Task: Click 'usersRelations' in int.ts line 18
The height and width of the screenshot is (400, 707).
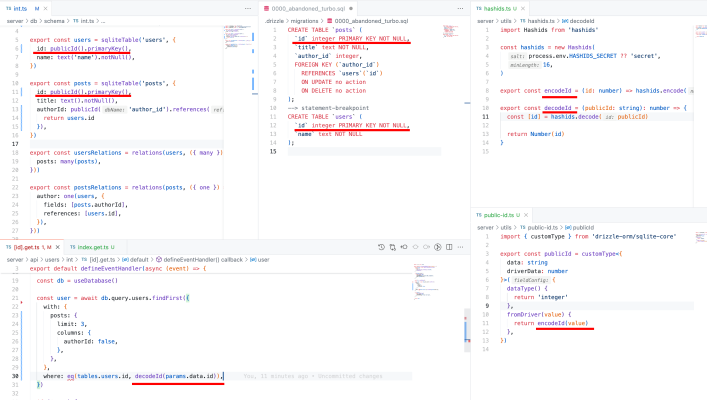Action: click(x=97, y=153)
